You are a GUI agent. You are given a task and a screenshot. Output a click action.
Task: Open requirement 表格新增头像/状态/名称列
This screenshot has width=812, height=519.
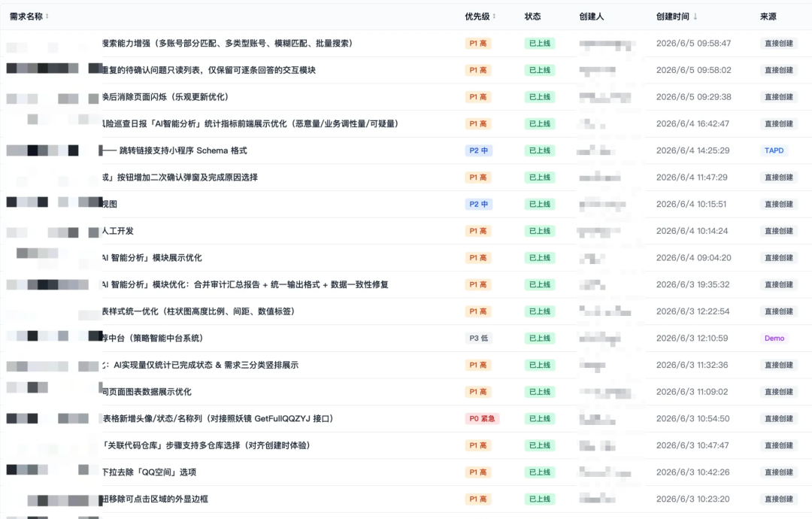tap(218, 418)
